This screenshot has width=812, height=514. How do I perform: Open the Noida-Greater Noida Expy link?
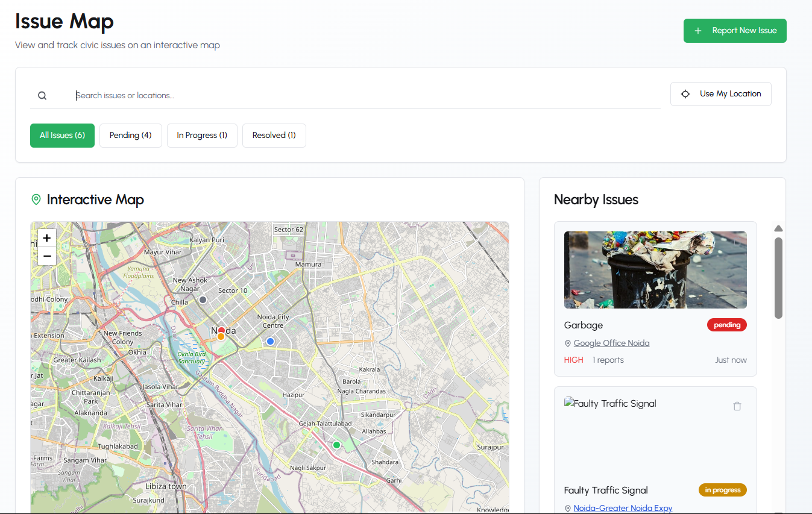click(623, 509)
